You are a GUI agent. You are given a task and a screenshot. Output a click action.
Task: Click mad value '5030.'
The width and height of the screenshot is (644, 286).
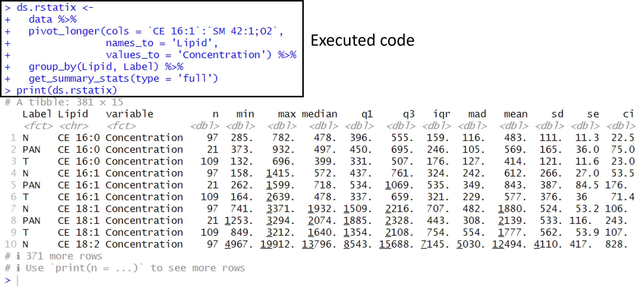[x=470, y=244]
